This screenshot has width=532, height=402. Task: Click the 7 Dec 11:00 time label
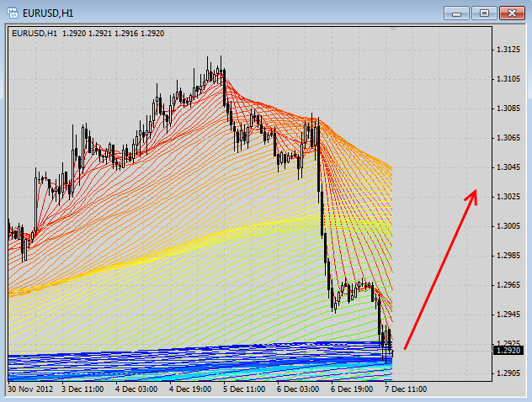pyautogui.click(x=406, y=389)
